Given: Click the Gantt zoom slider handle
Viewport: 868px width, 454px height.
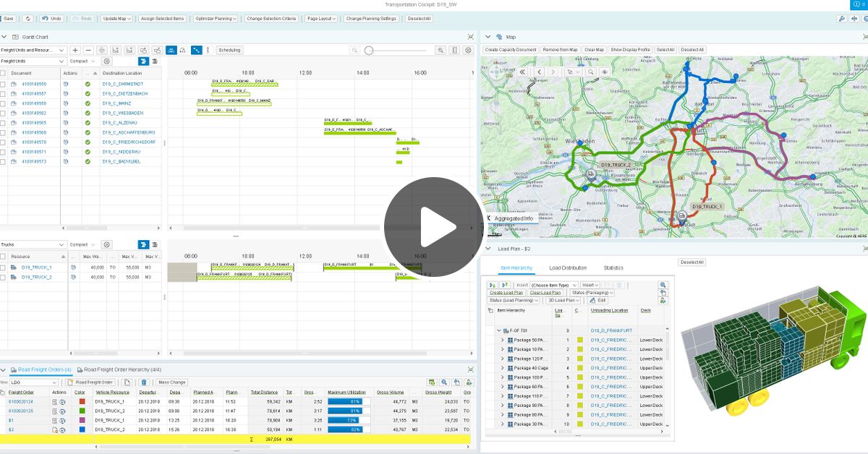Looking at the screenshot, I should tap(369, 50).
